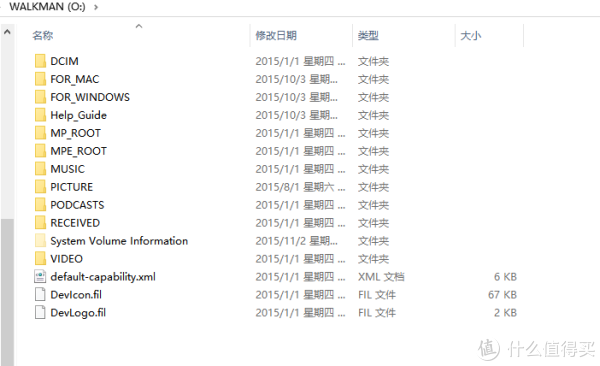Screen dimensions: 600x366
Task: Select the FOR_MAC folder icon
Action: [x=40, y=79]
